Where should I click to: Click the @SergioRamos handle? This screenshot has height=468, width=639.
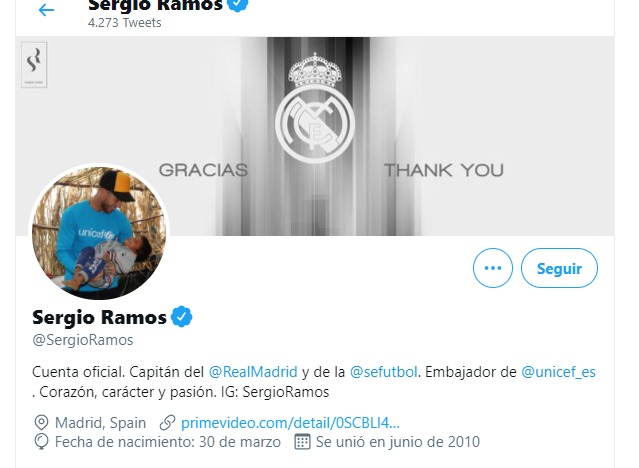click(83, 340)
